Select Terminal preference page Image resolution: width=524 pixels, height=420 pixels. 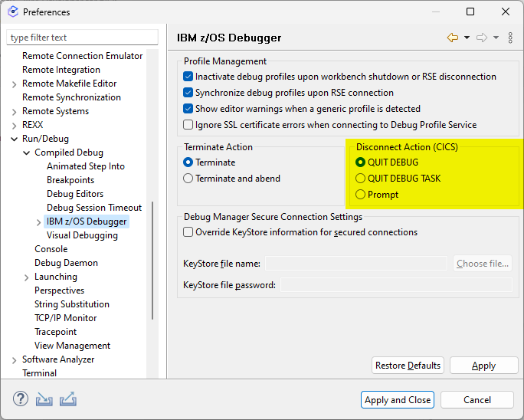(39, 372)
